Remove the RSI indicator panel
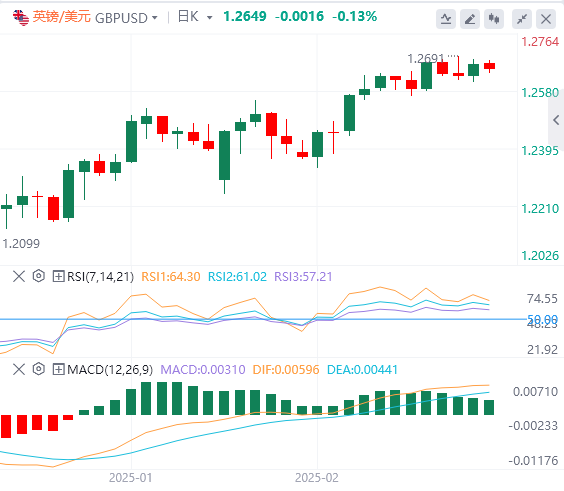The image size is (564, 491). click(x=19, y=276)
